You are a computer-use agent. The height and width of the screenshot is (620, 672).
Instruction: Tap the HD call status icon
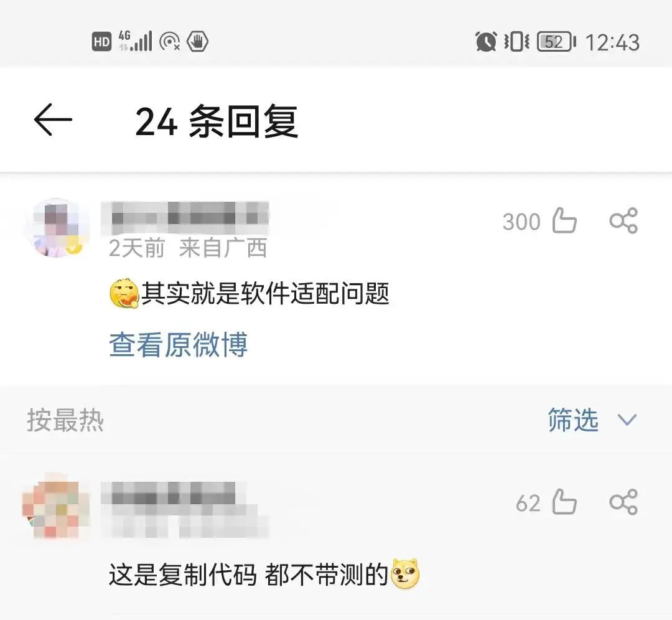[x=101, y=42]
